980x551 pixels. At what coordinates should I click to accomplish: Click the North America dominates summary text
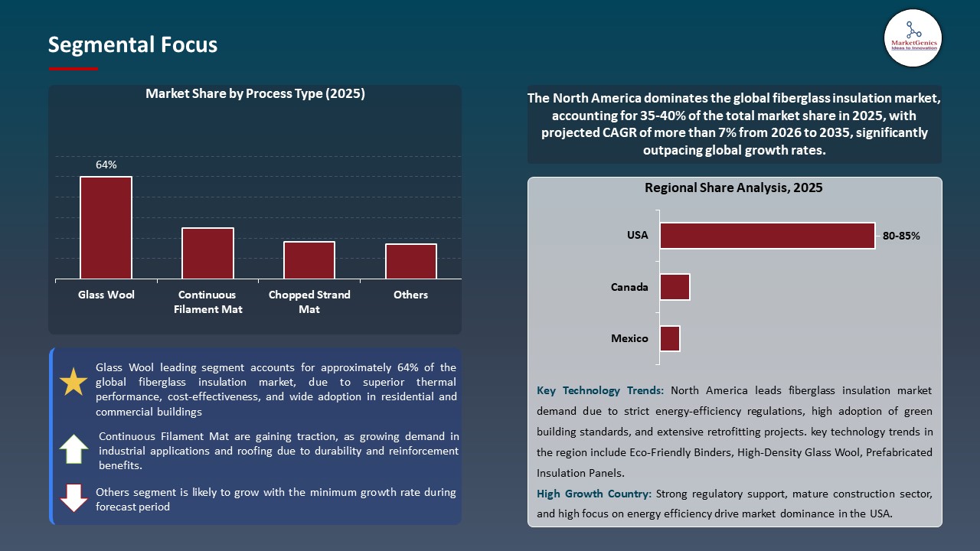[734, 124]
